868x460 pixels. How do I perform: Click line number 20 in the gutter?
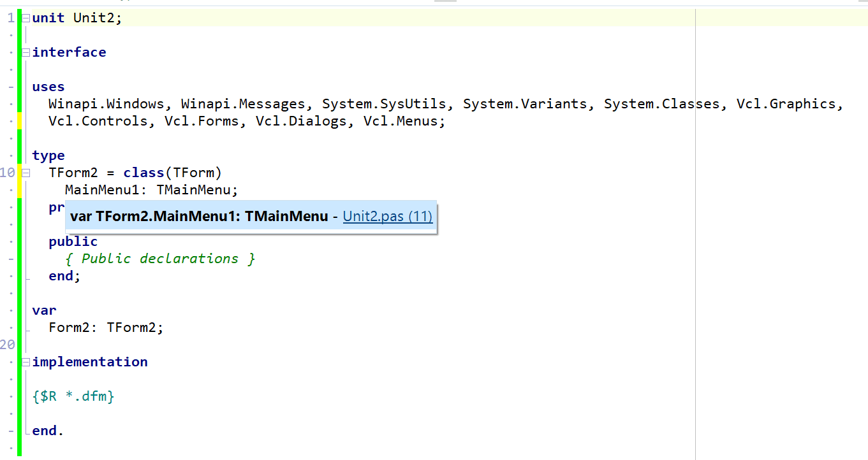[8, 345]
